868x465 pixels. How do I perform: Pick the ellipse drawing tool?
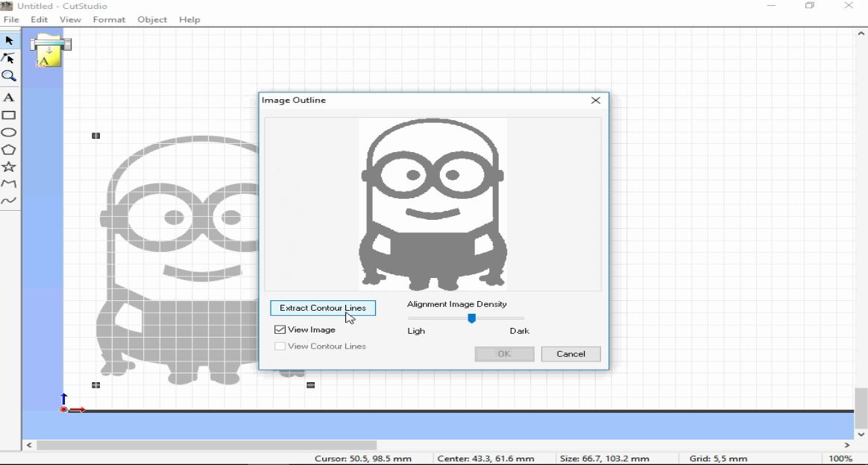point(9,132)
